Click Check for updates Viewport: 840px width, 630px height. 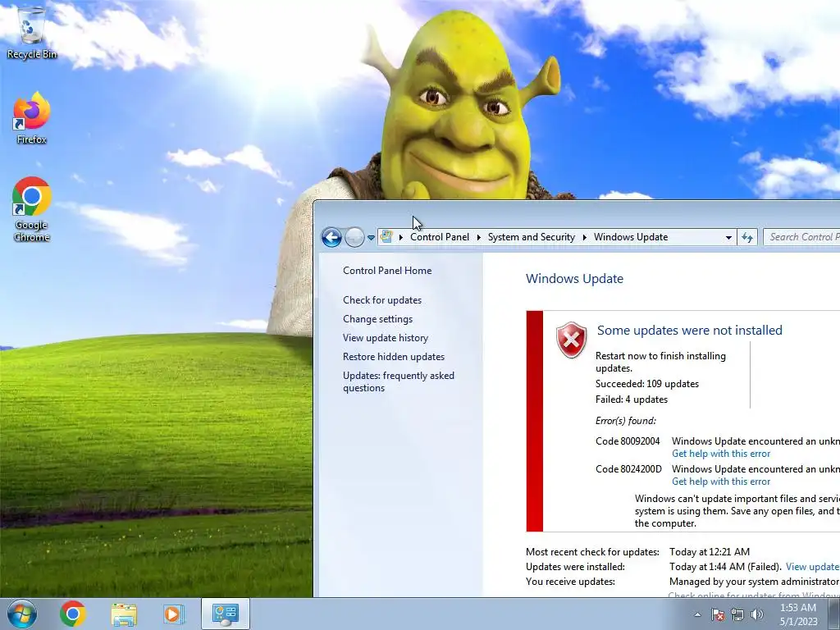click(382, 300)
